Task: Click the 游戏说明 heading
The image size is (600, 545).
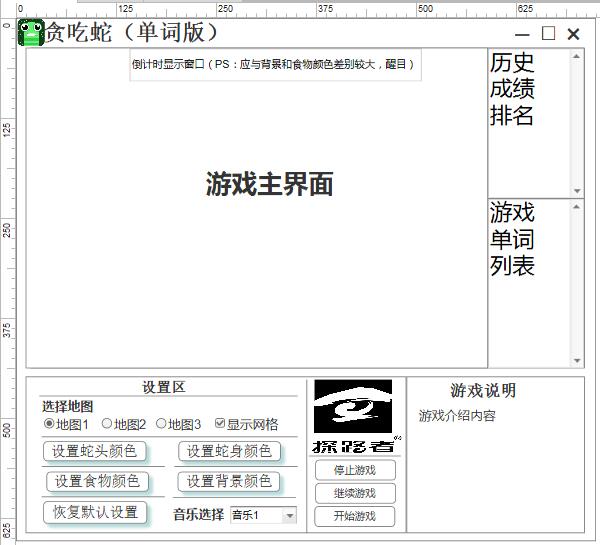Action: (x=483, y=391)
